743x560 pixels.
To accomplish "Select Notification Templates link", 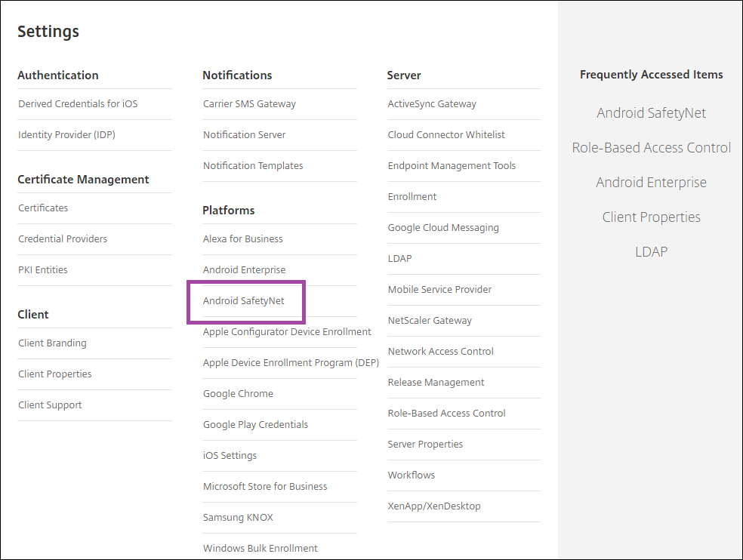I will pos(253,166).
